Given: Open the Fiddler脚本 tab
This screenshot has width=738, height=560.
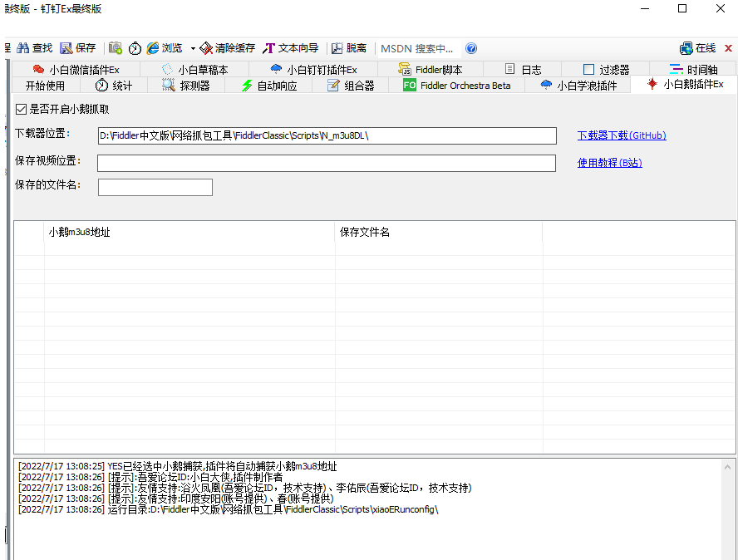Looking at the screenshot, I should pos(430,70).
